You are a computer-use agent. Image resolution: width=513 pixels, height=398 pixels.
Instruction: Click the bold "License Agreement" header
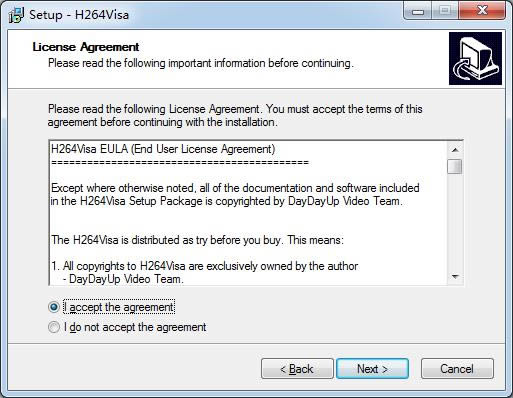(x=86, y=47)
